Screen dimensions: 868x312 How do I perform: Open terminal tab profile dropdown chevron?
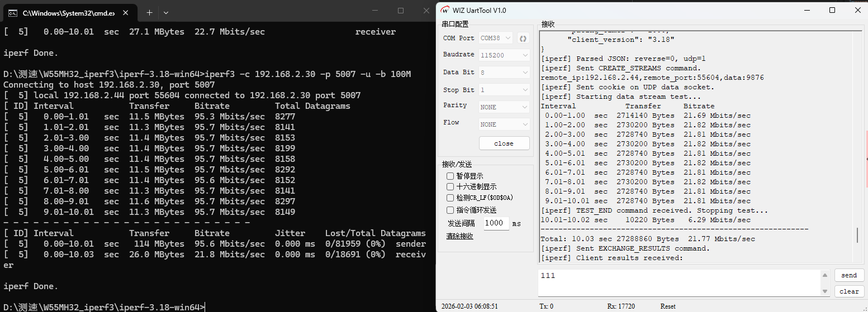[x=166, y=12]
